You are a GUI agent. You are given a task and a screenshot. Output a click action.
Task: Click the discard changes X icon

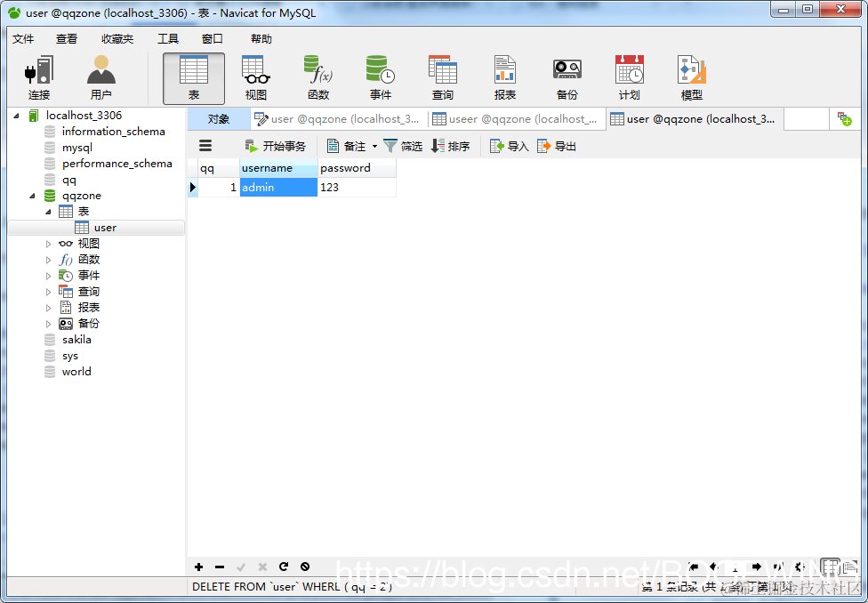pyautogui.click(x=262, y=567)
